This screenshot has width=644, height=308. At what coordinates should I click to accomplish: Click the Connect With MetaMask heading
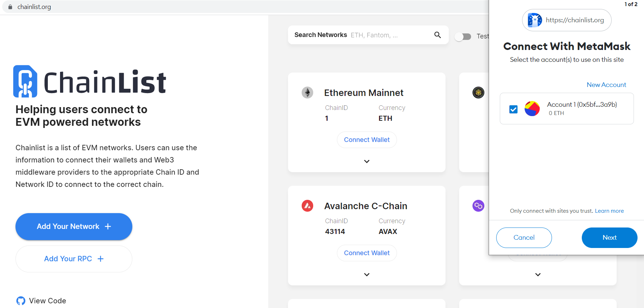point(567,46)
